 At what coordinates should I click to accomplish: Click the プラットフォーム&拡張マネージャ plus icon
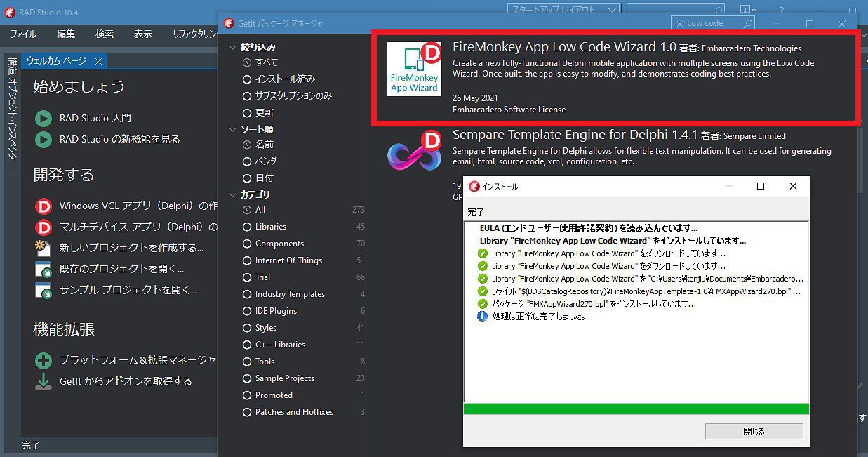coord(44,361)
